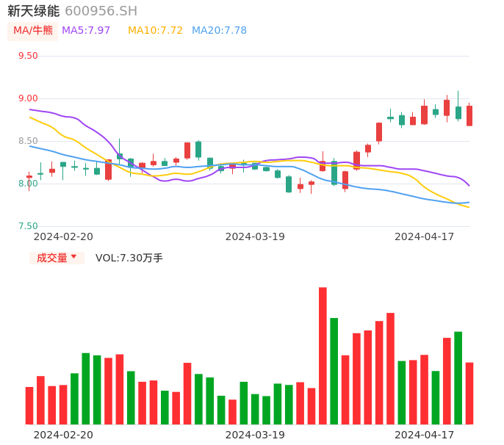The height and width of the screenshot is (445, 504).
Task: Click the MA5:7.97 legend label
Action: click(x=86, y=31)
